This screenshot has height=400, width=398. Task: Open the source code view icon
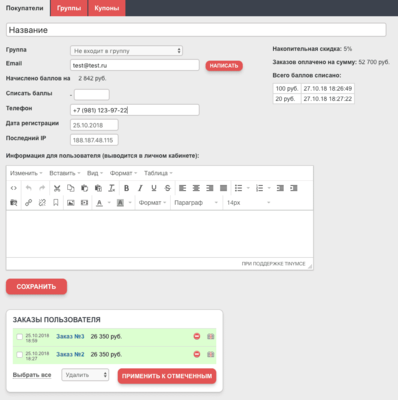click(x=14, y=188)
